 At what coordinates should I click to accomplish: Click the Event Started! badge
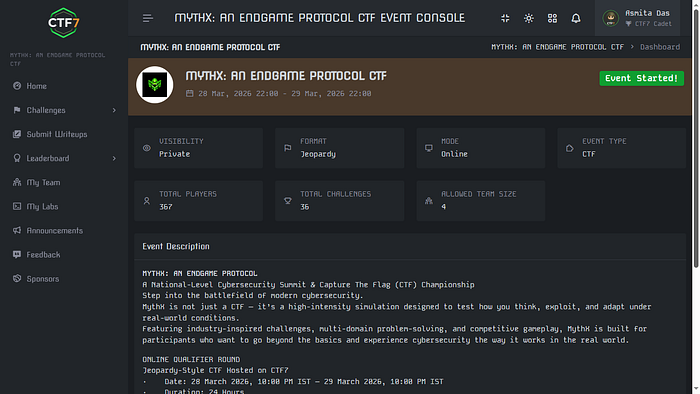pos(641,78)
